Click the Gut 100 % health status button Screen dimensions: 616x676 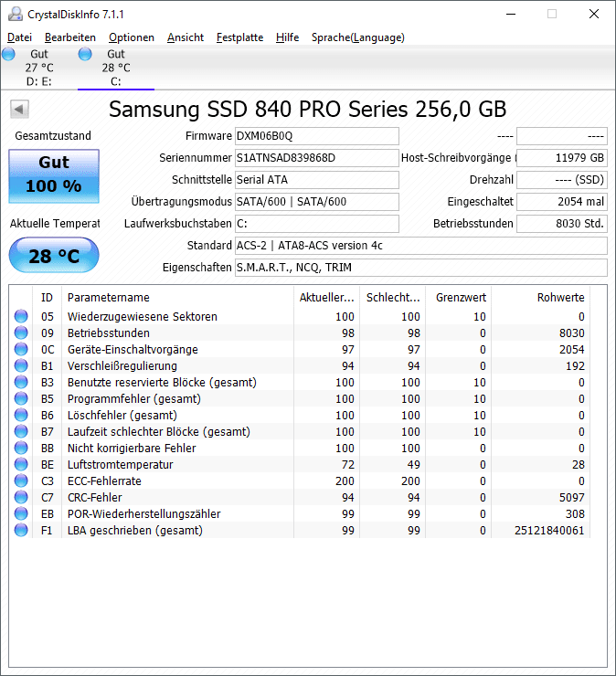coord(54,176)
